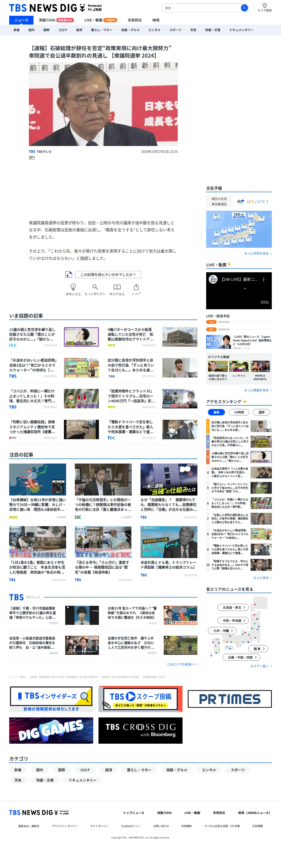Open the TBSインサイダーズ banner
Image resolution: width=281 pixels, height=868 pixels.
point(51,699)
